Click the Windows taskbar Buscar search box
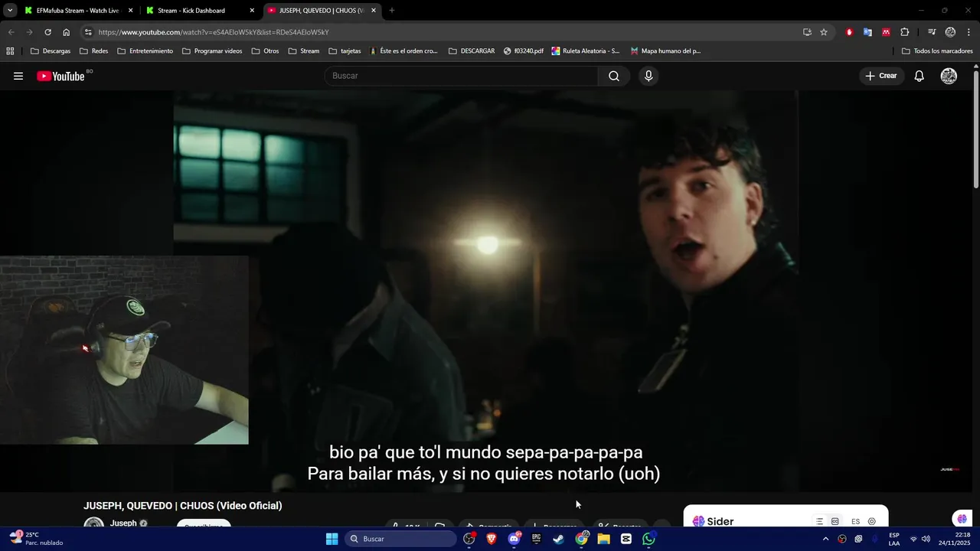This screenshot has width=980, height=551. tap(400, 539)
